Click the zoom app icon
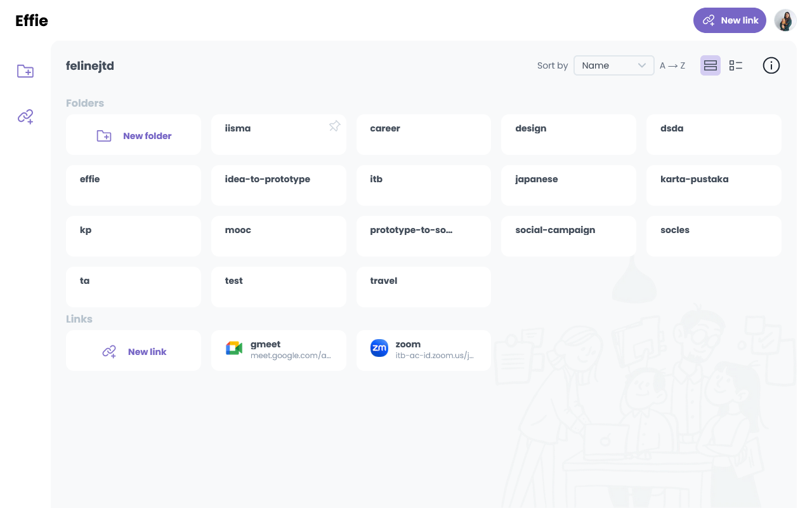Screen dimensions: 812x508 (x=379, y=348)
